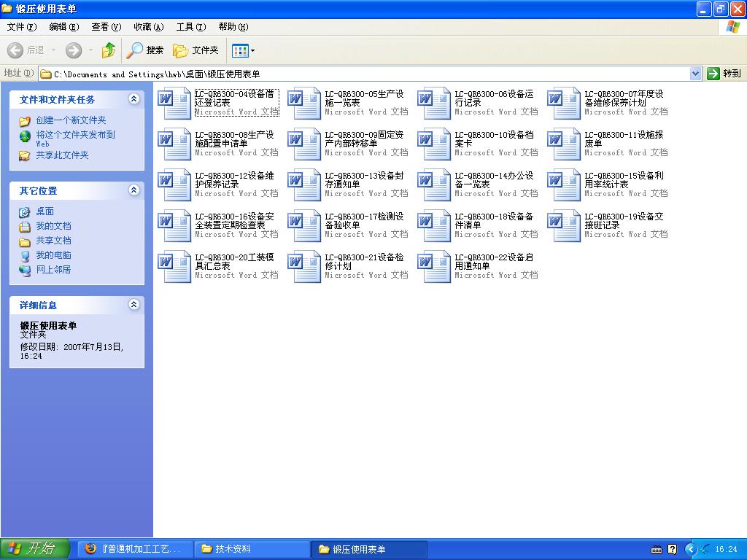Image resolution: width=747 pixels, height=560 pixels.
Task: Click 共享此文件夹 link
Action: pyautogui.click(x=62, y=155)
